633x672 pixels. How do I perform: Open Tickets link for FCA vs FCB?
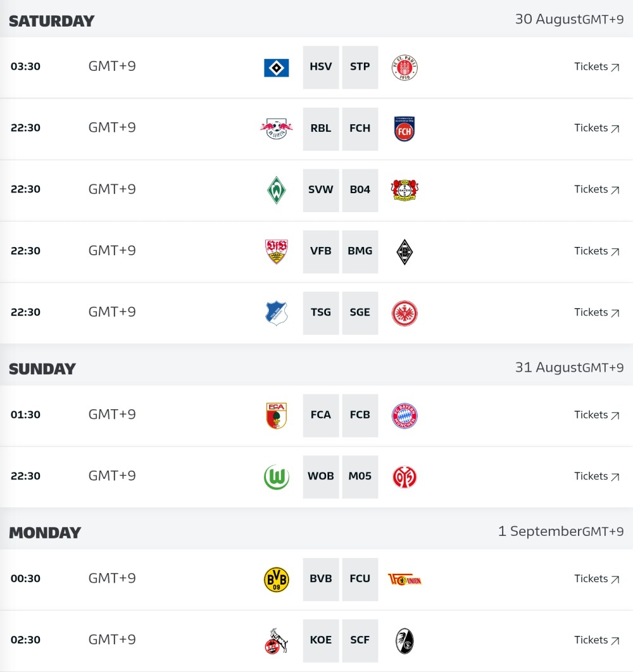click(x=596, y=415)
